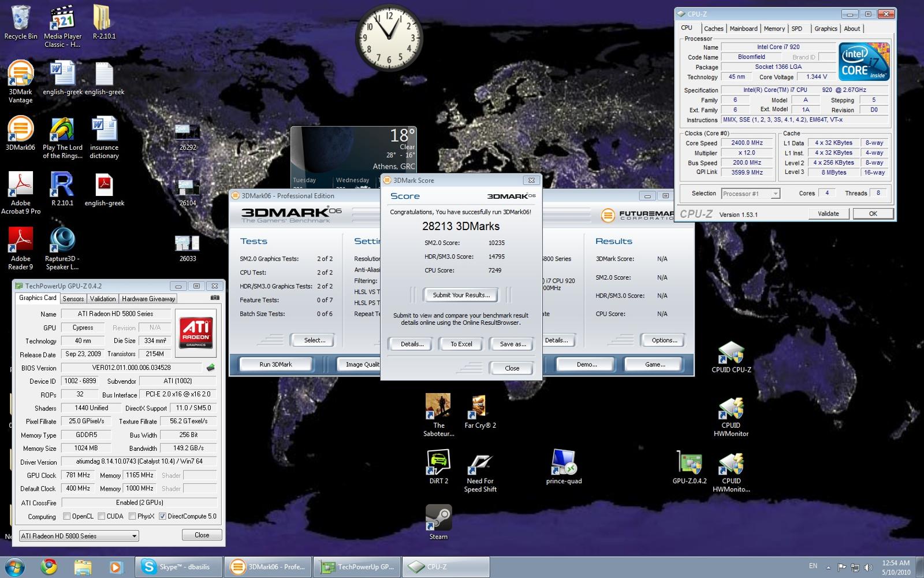The width and height of the screenshot is (924, 578).
Task: Expand the ATI Radeon HD 5800 Series dropdown
Action: [79, 536]
